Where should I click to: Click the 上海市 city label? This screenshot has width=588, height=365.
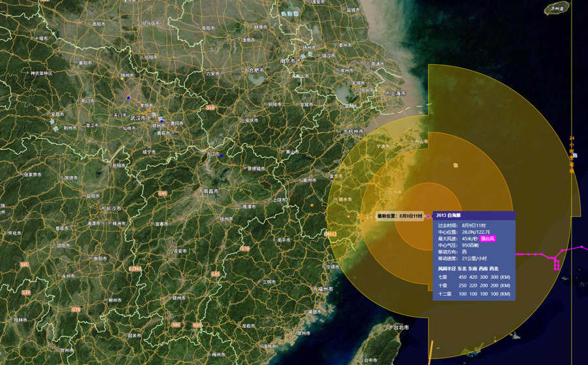click(398, 93)
